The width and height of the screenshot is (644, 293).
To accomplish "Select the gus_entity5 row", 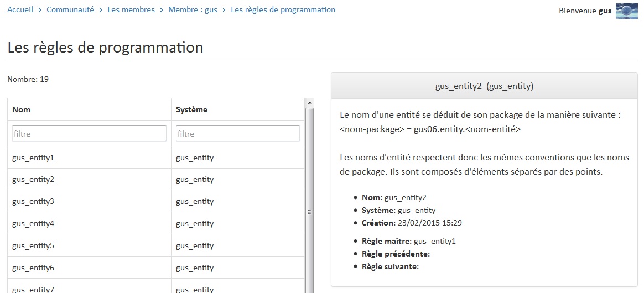I will (x=156, y=246).
